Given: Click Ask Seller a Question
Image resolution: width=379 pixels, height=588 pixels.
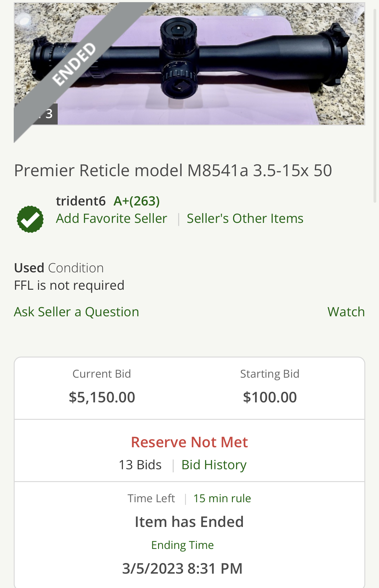Looking at the screenshot, I should point(76,312).
